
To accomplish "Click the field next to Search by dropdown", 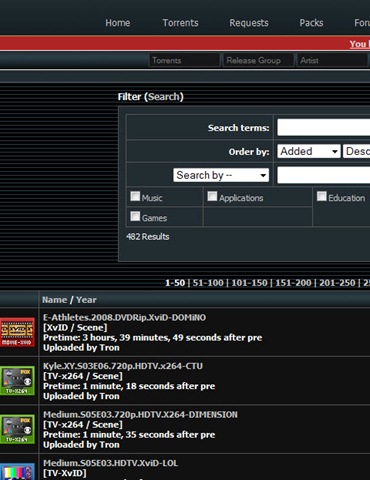I will pyautogui.click(x=323, y=175).
